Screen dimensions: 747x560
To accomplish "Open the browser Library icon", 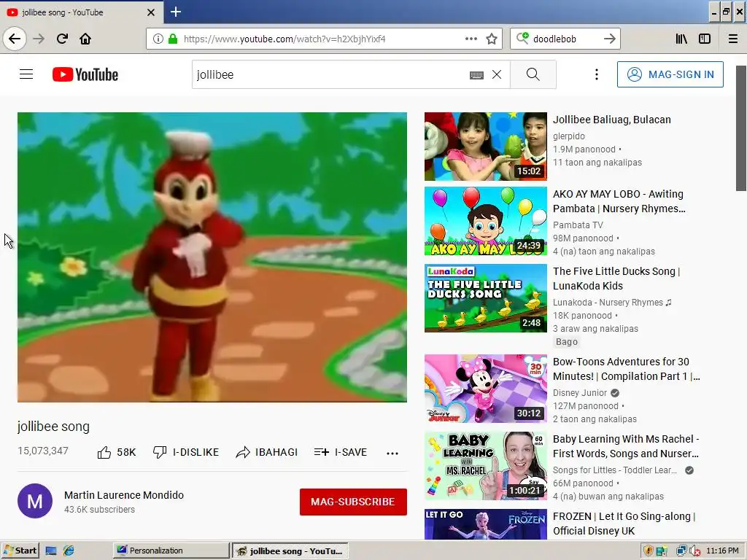I will [x=681, y=39].
